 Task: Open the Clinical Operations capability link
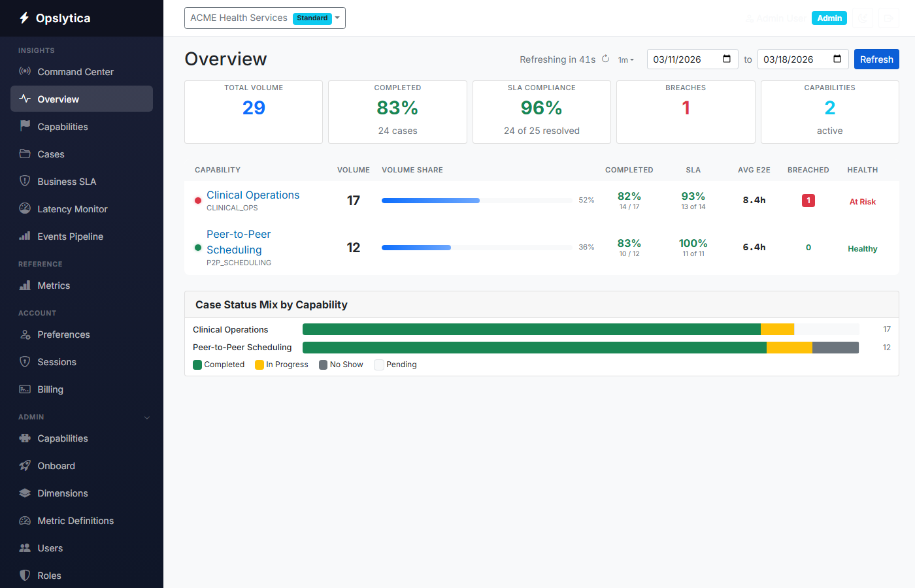point(253,195)
